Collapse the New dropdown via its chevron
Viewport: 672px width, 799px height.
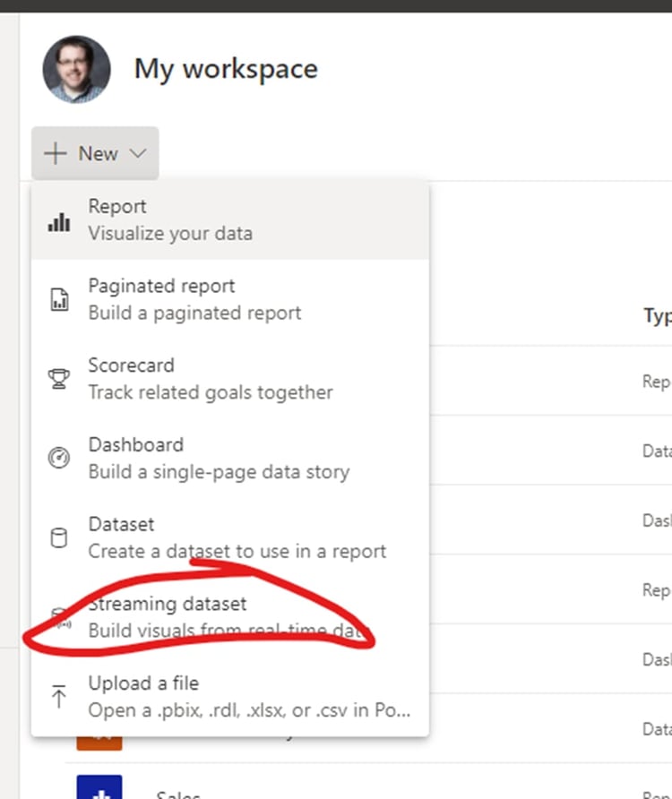click(x=137, y=153)
